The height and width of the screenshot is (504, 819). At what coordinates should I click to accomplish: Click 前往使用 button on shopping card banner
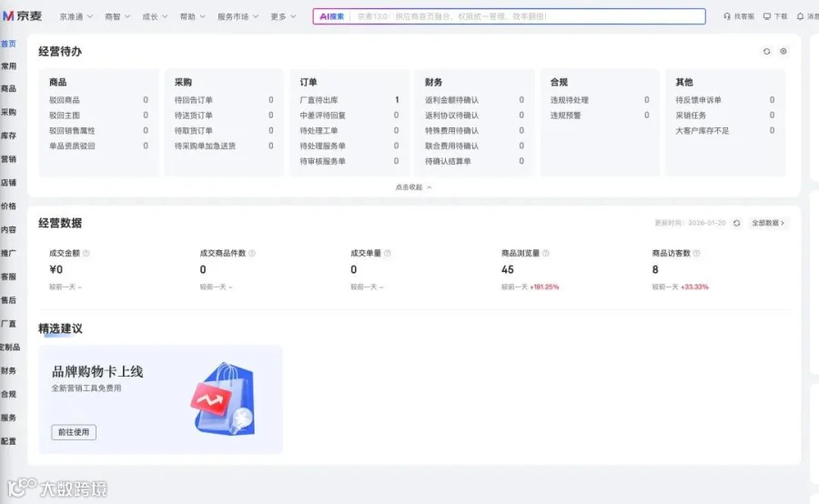coord(74,432)
